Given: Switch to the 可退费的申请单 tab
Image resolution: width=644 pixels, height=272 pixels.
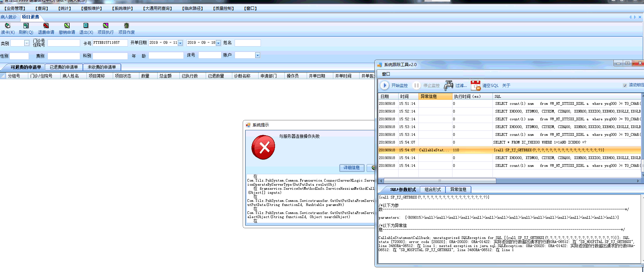Looking at the screenshot, I should coord(26,67).
